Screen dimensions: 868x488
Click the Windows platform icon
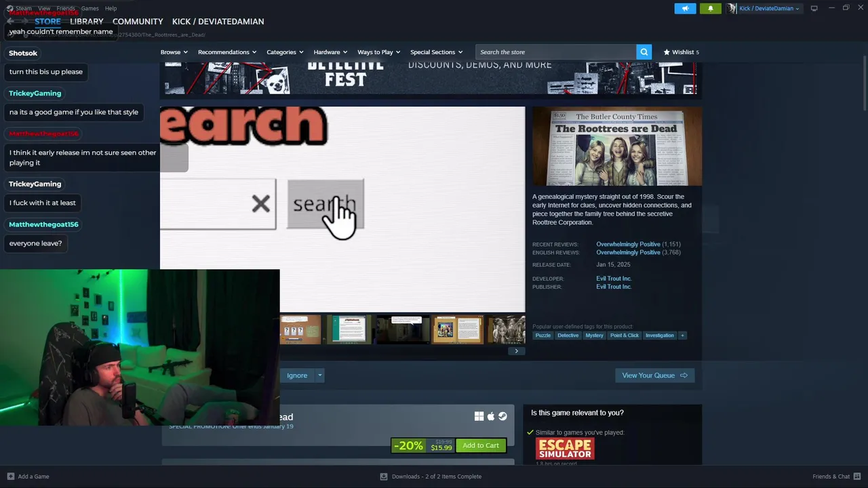point(479,416)
